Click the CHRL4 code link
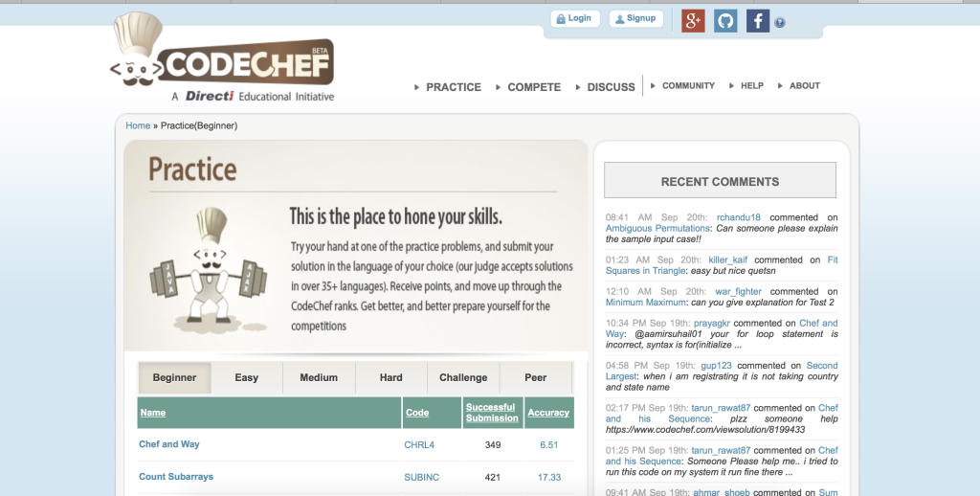The width and height of the screenshot is (980, 496). click(419, 444)
